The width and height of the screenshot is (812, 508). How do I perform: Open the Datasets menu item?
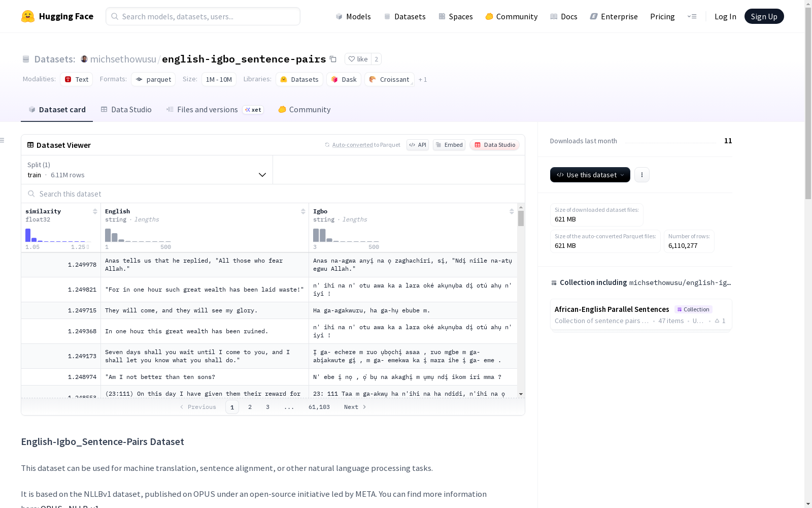(x=404, y=16)
